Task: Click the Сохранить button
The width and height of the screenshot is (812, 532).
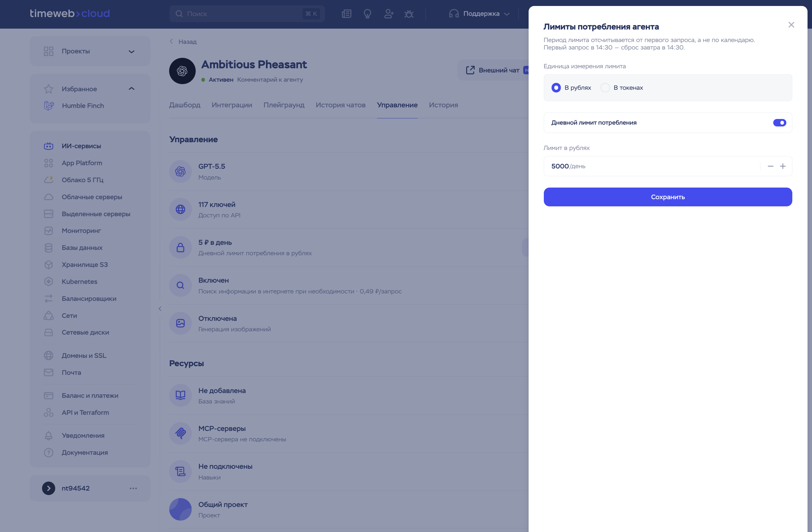Action: [x=668, y=197]
